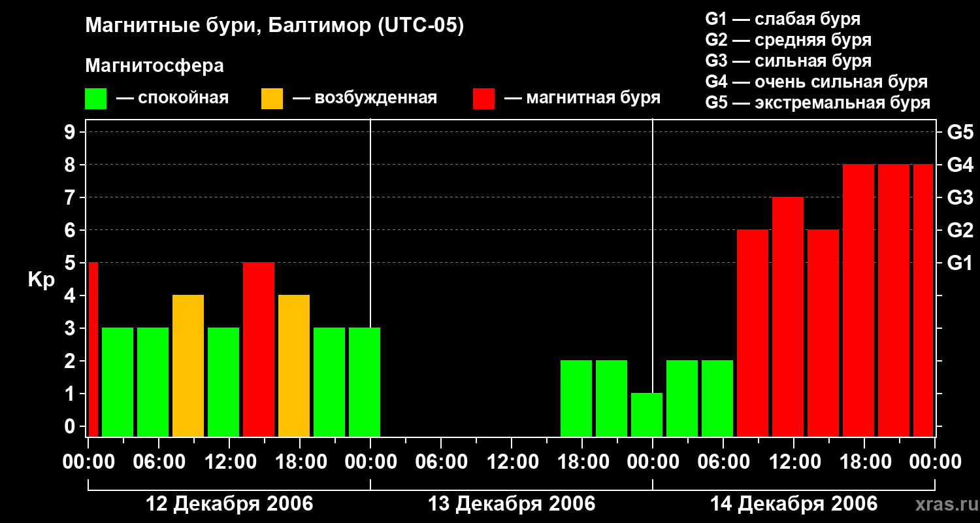Click the last narrow red Kp 8 bar
The width and height of the screenshot is (980, 523).
[923, 300]
